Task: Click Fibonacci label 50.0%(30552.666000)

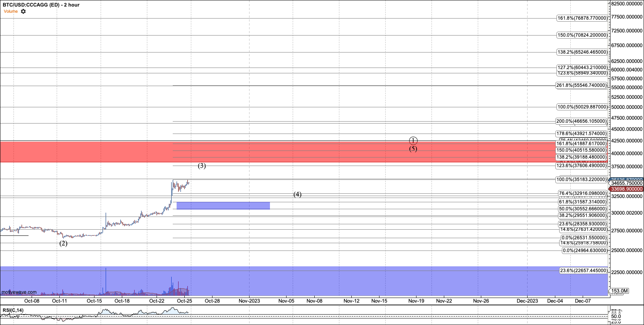Action: (x=583, y=209)
